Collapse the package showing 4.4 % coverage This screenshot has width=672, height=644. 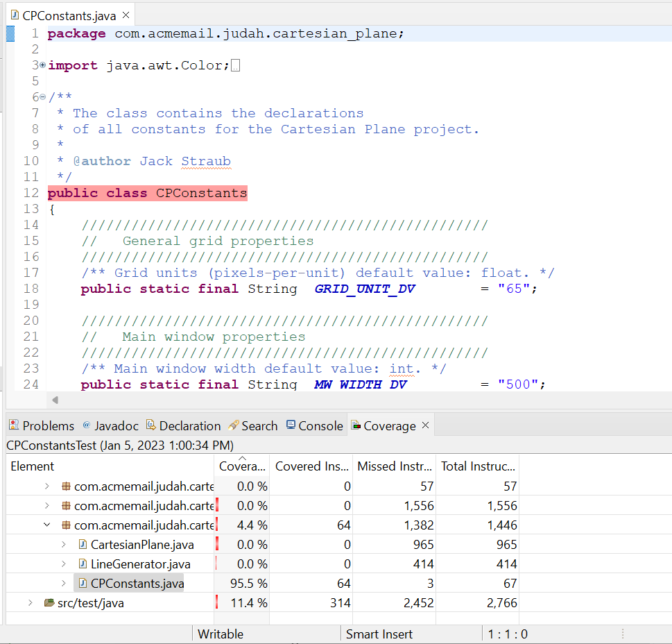point(47,525)
